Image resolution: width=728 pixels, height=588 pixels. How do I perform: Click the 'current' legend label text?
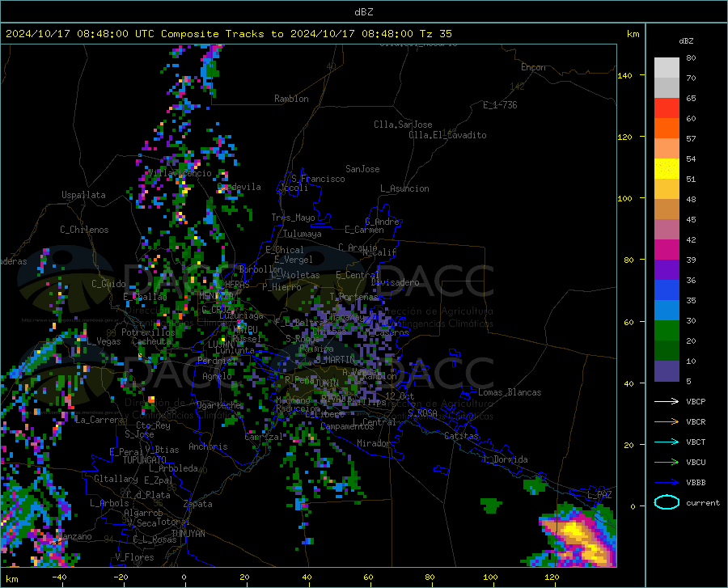[703, 502]
